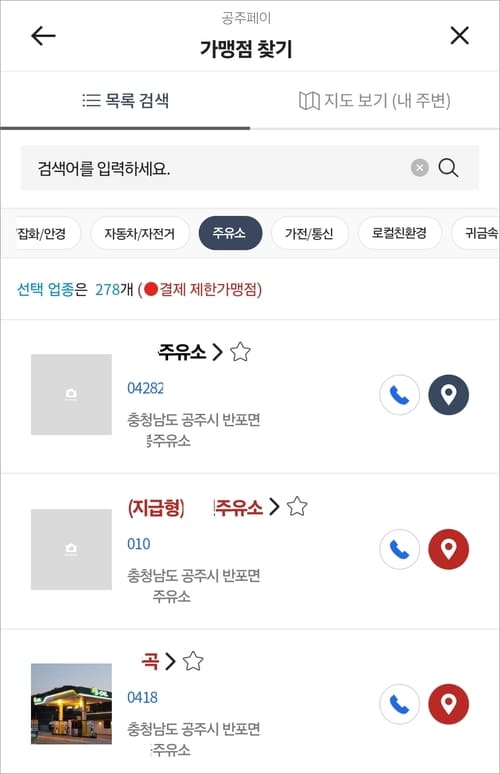
Task: Call the third listing with photo
Action: (x=400, y=704)
